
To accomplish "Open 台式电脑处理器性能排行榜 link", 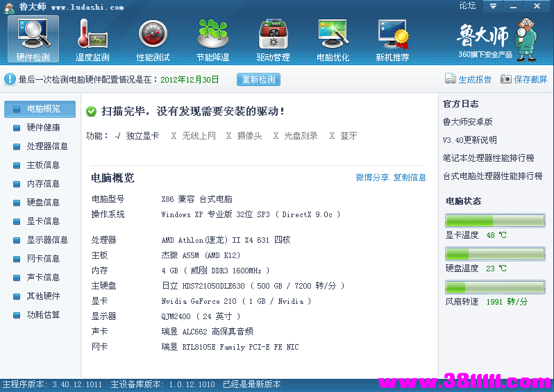I will point(492,176).
